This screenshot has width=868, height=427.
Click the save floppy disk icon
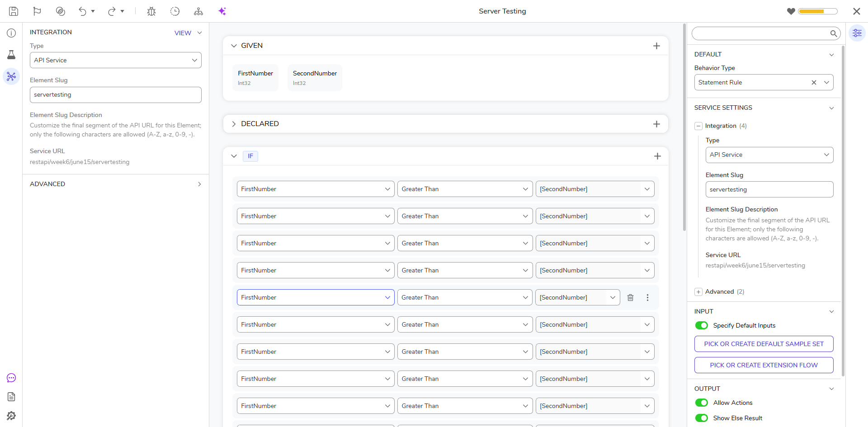point(14,11)
